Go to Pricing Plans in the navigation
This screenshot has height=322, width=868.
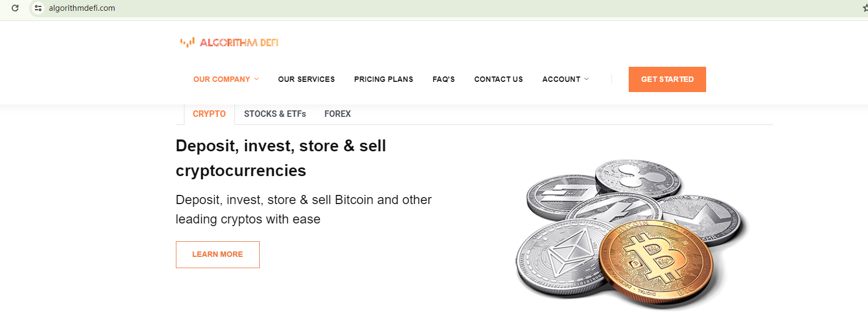point(383,79)
